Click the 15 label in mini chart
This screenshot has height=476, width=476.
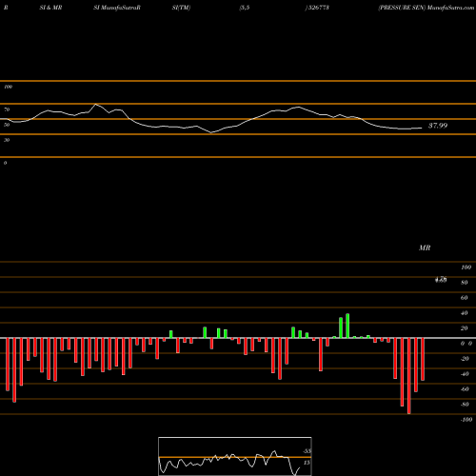pos(307,463)
